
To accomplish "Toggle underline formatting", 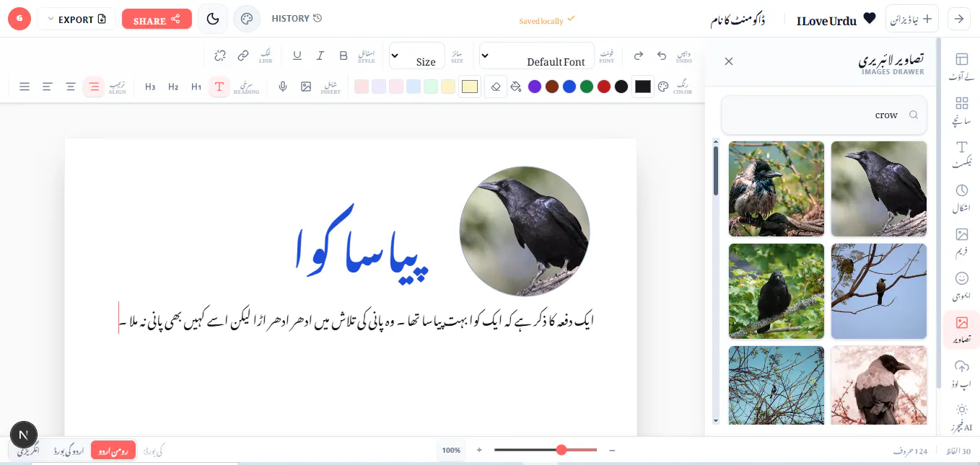I will point(297,56).
